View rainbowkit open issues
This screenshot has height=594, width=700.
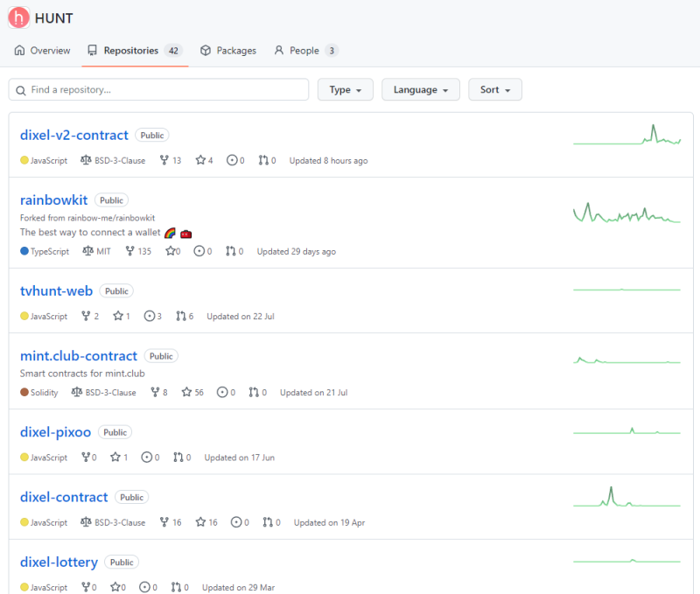tap(203, 251)
